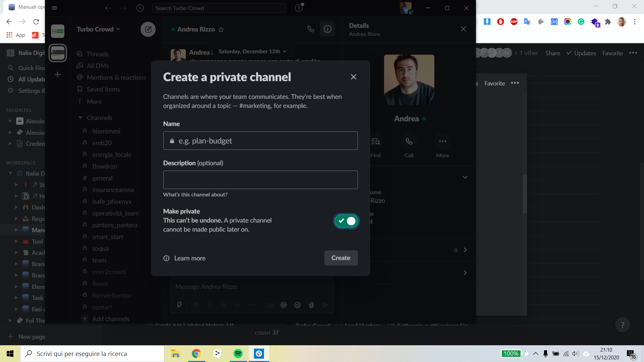Toggle the Make private switch off
The image size is (644, 362).
(346, 221)
